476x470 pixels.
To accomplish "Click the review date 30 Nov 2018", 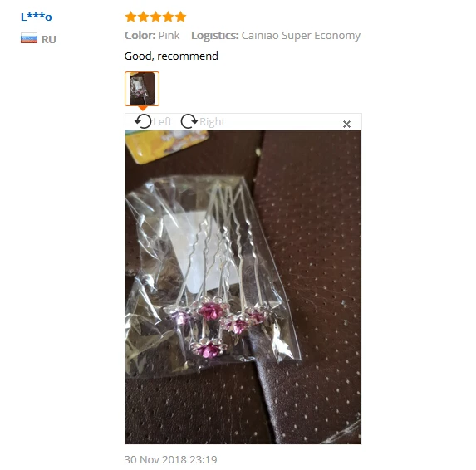I will click(x=170, y=459).
